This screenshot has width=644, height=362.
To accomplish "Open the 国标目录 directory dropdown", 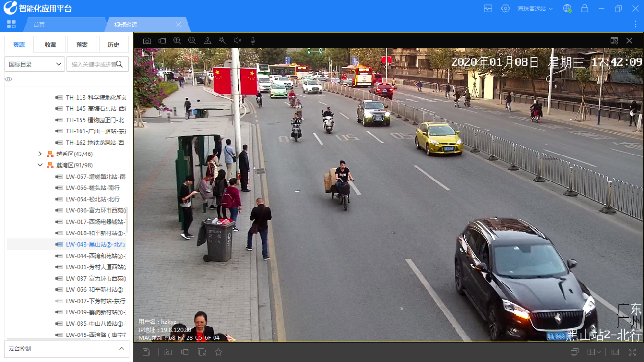I will click(x=35, y=64).
